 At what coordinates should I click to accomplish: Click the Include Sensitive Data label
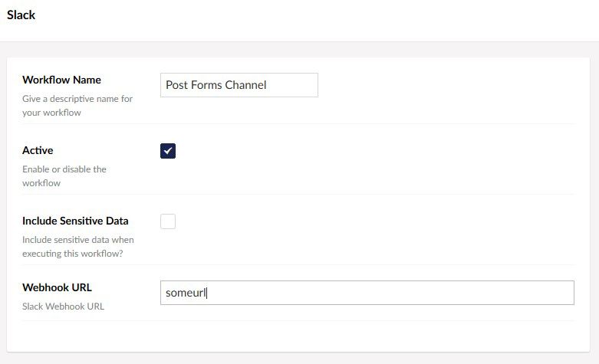[x=75, y=221]
